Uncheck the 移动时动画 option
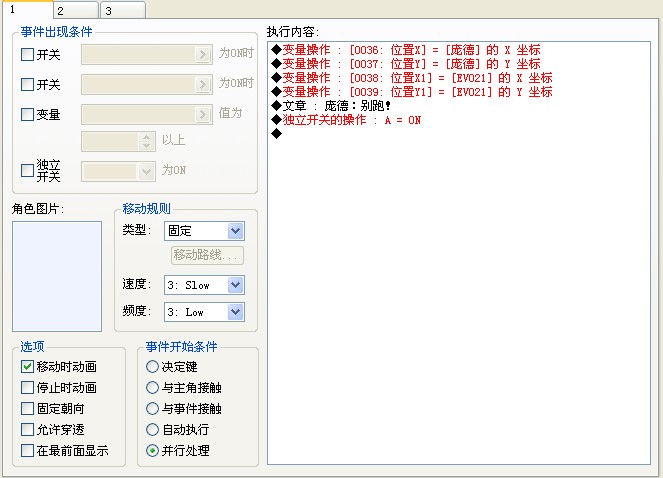Viewport: 663px width, 478px height. pyautogui.click(x=27, y=366)
